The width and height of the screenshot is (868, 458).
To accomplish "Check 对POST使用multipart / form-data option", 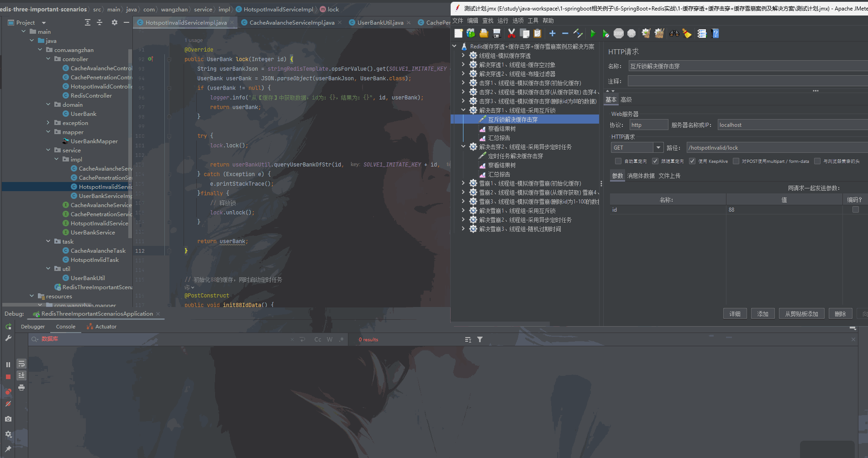I will [x=736, y=161].
